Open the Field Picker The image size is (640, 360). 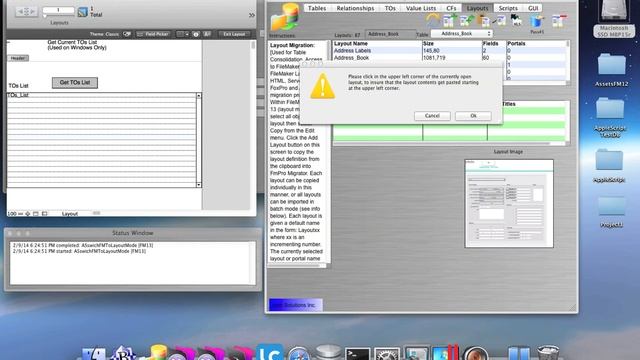pyautogui.click(x=153, y=34)
